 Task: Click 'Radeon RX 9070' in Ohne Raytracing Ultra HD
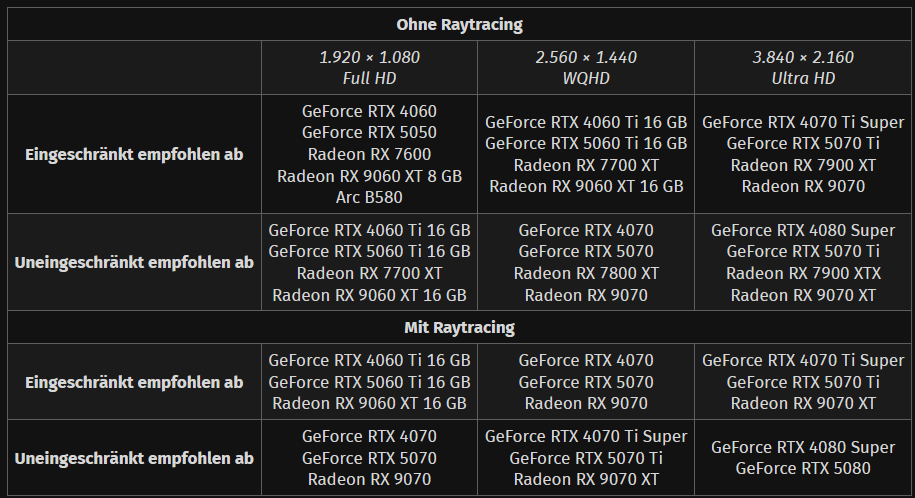pos(803,186)
